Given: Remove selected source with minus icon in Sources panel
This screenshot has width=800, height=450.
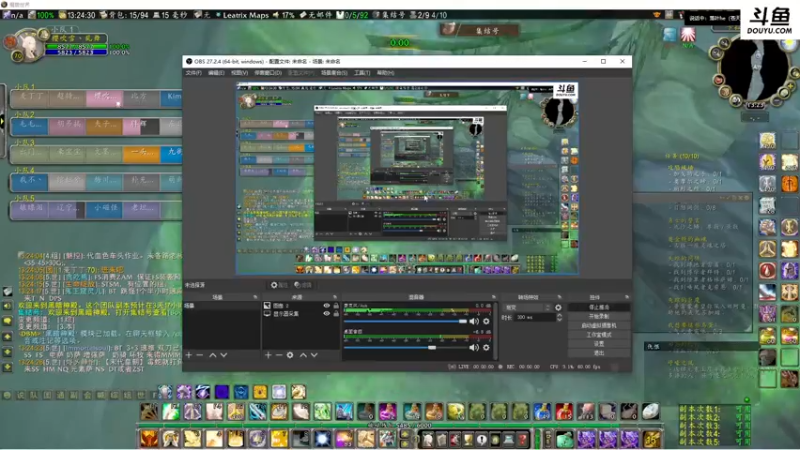Looking at the screenshot, I should pos(279,355).
